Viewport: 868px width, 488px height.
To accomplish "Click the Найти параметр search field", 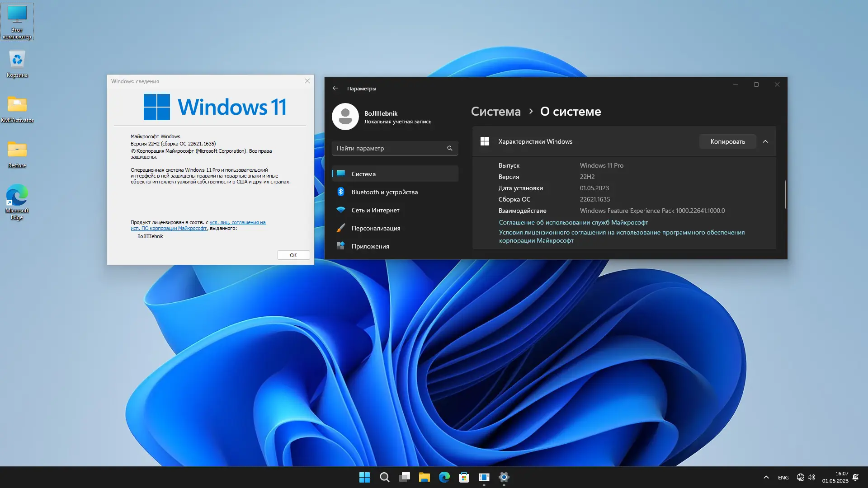I will pyautogui.click(x=390, y=148).
